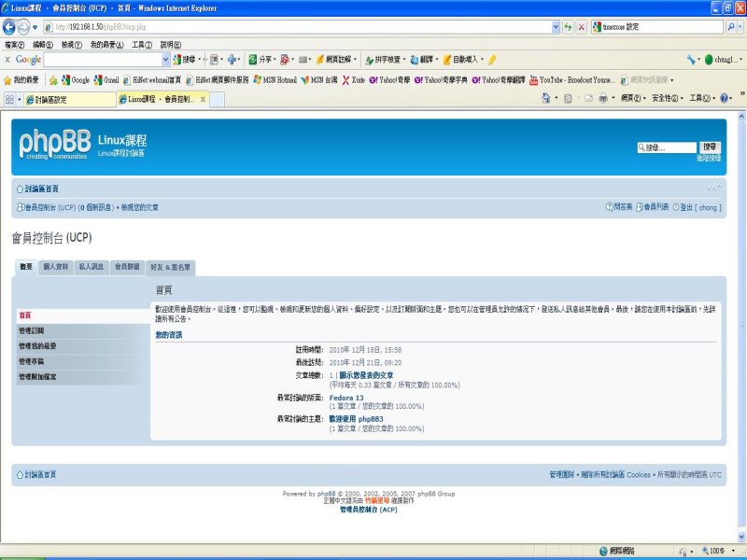Viewport: 747px width, 560px height.
Task: Open Google toolbar wrench settings icon
Action: tap(691, 60)
